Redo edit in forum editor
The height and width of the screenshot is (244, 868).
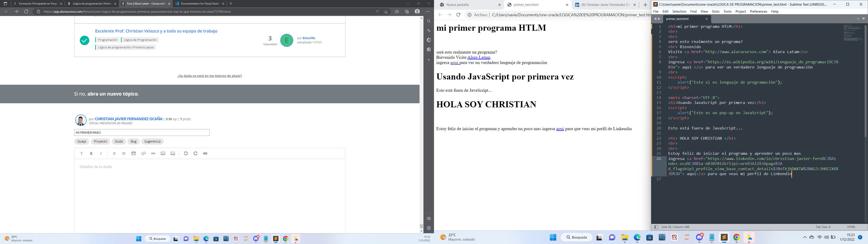tap(196, 153)
